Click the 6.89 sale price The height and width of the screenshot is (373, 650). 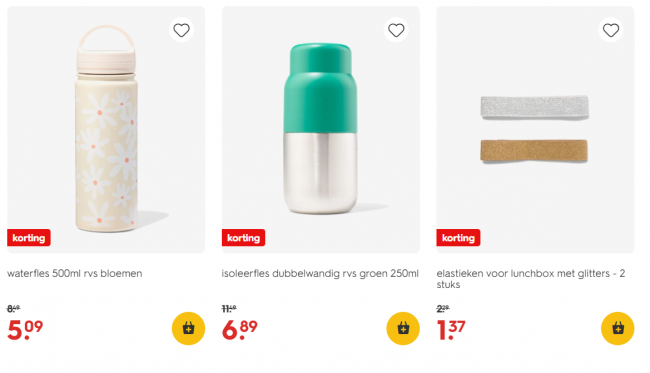tap(240, 330)
